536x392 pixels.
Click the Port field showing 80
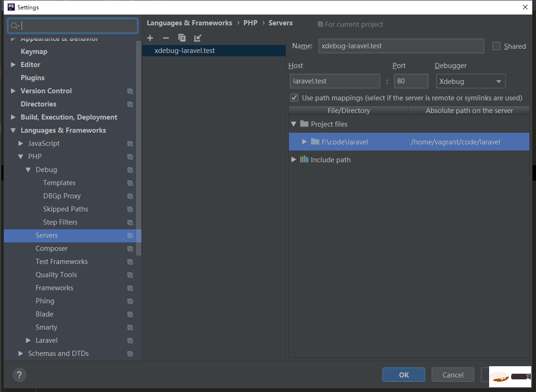point(411,81)
